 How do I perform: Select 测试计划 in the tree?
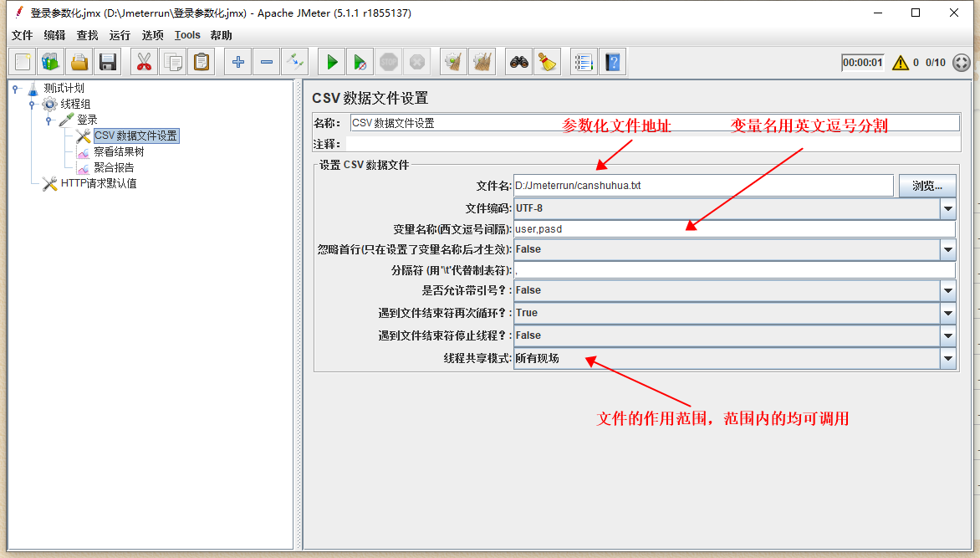pos(64,88)
